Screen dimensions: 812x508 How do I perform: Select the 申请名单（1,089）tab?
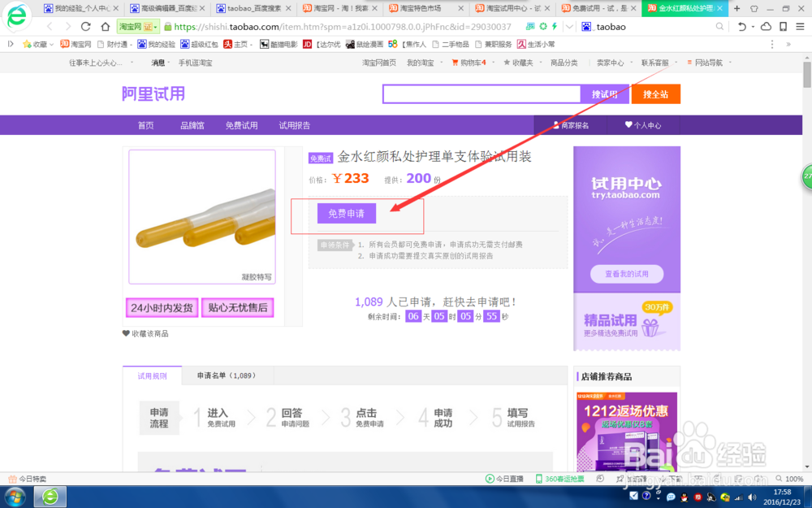click(227, 376)
